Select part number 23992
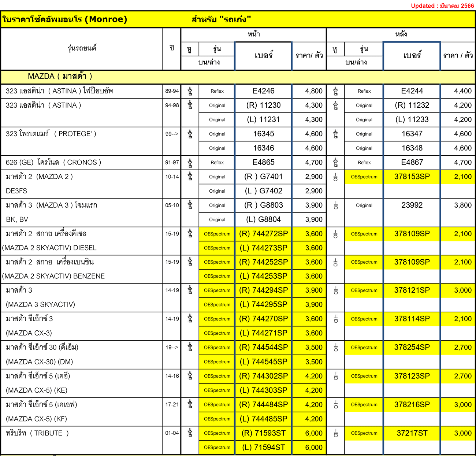The height and width of the screenshot is (456, 476). [412, 205]
